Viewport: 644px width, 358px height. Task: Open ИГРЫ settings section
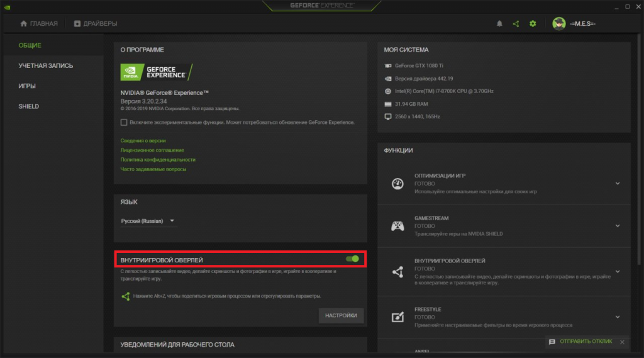(x=27, y=86)
